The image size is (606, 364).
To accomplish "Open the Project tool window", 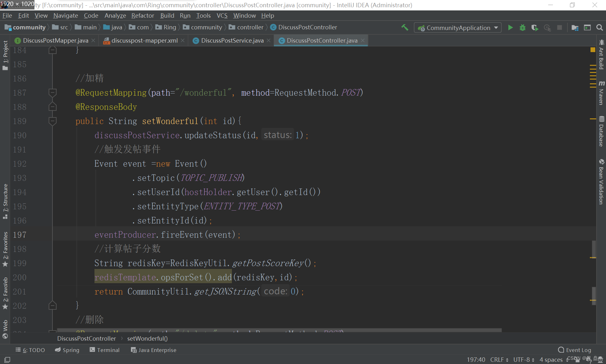I will 5,55.
